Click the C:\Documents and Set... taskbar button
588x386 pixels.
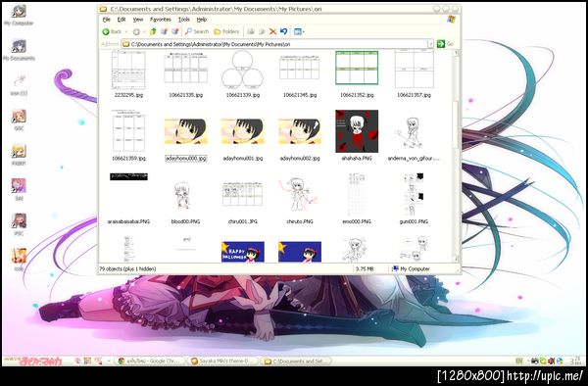click(x=296, y=361)
